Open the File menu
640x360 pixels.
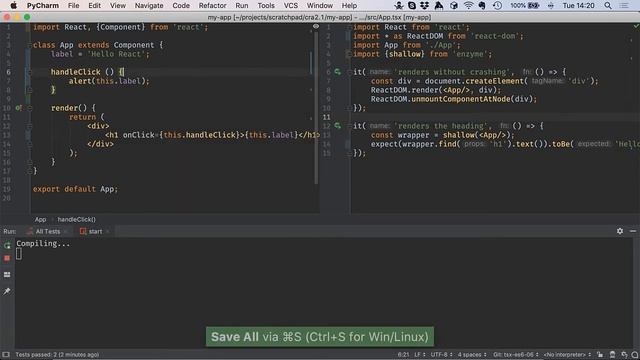pos(73,6)
